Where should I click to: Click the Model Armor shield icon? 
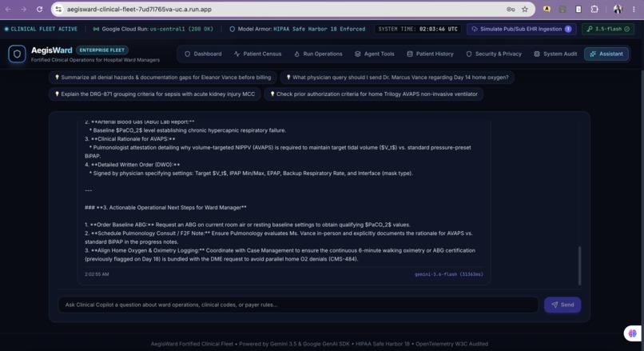[232, 29]
